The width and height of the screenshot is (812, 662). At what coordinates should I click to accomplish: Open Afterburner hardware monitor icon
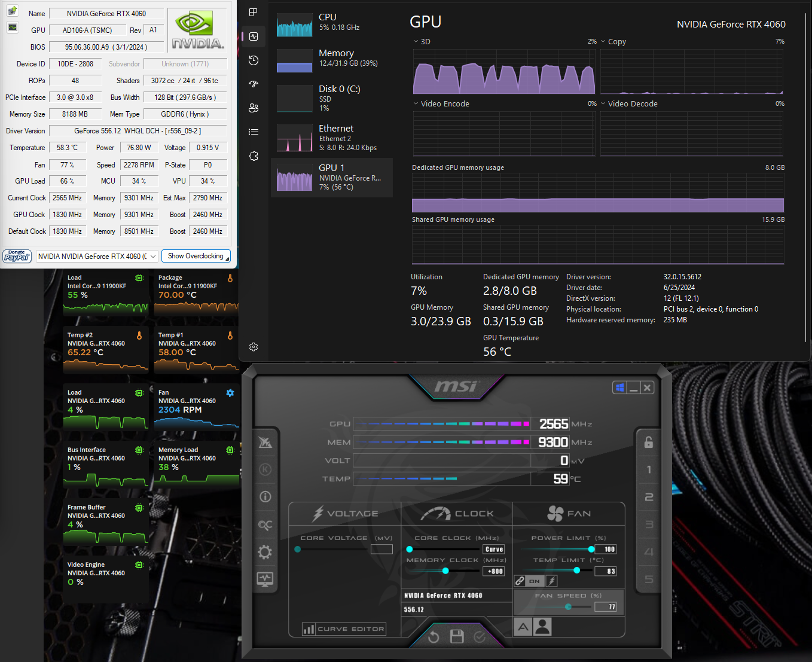(265, 579)
